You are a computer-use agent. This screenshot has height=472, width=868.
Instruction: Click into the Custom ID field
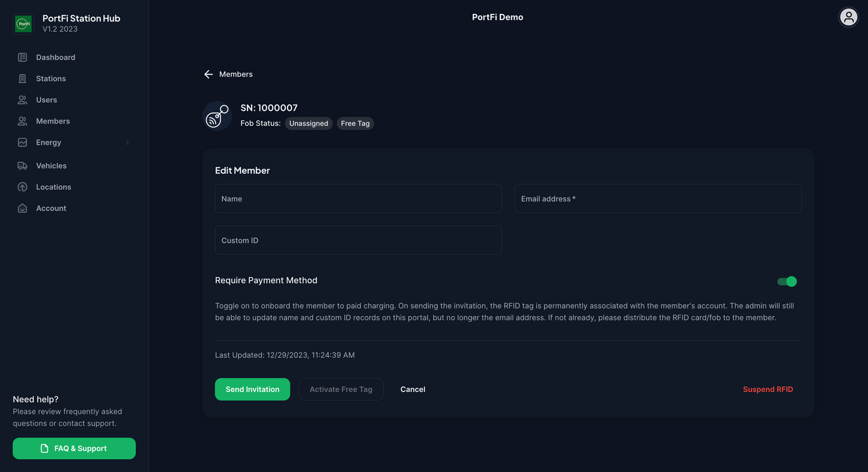click(358, 241)
